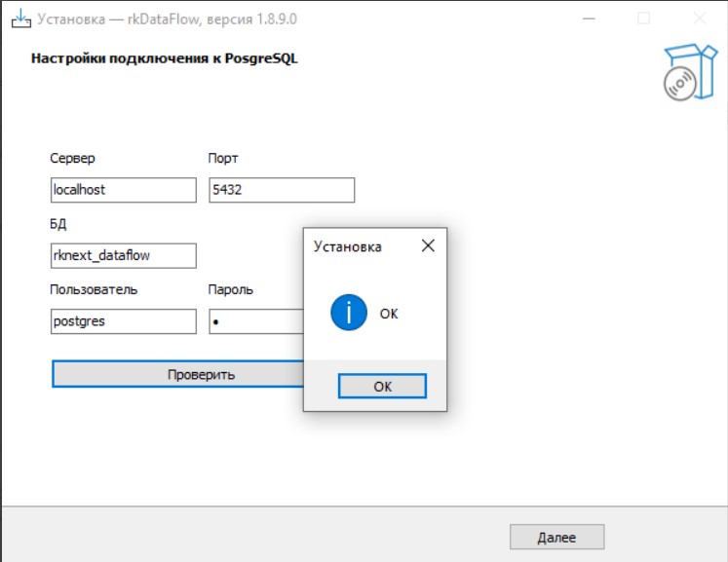Screen dimensions: 728x562
Task: Close the Установка message dialog with X
Action: 427,246
